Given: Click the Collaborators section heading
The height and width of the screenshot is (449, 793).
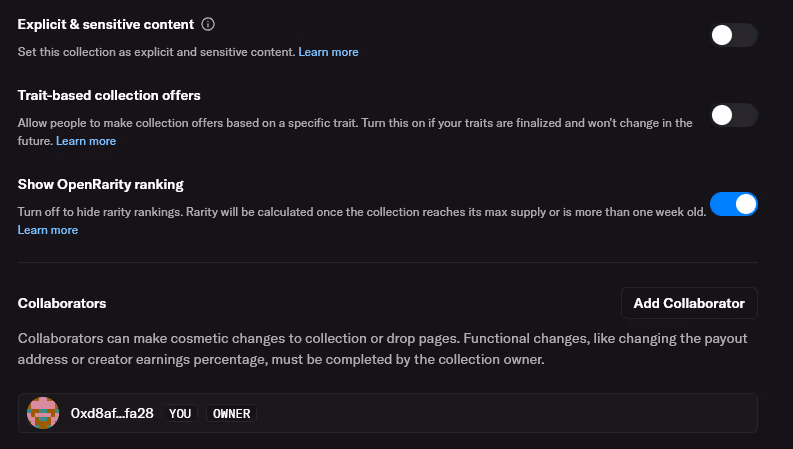Looking at the screenshot, I should [x=62, y=303].
